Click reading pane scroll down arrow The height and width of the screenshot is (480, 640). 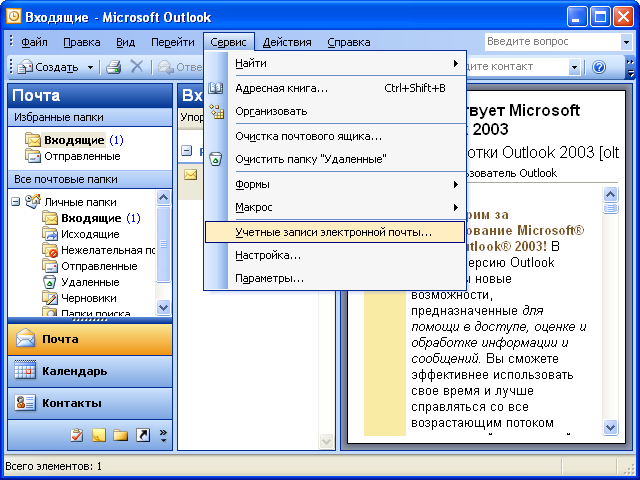[x=610, y=427]
